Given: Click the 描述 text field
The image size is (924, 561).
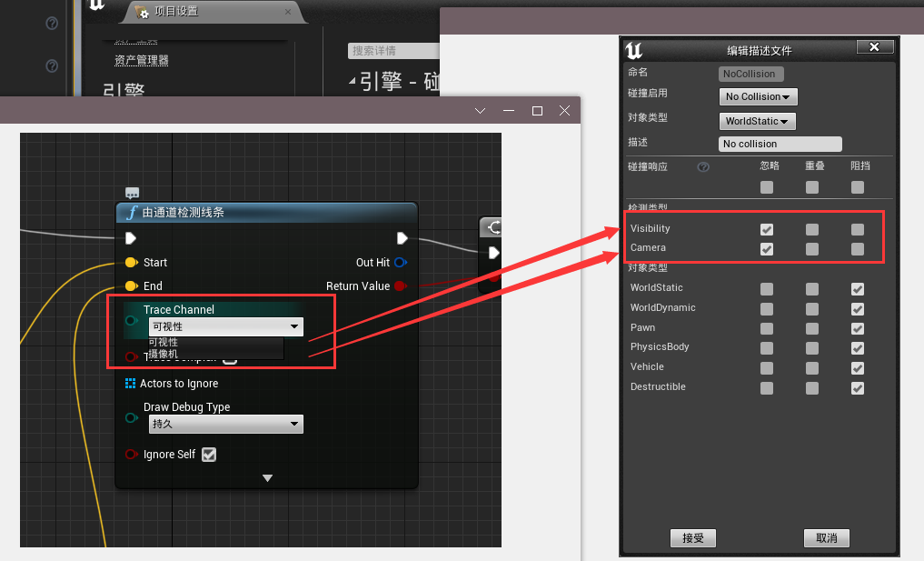Looking at the screenshot, I should coord(780,144).
